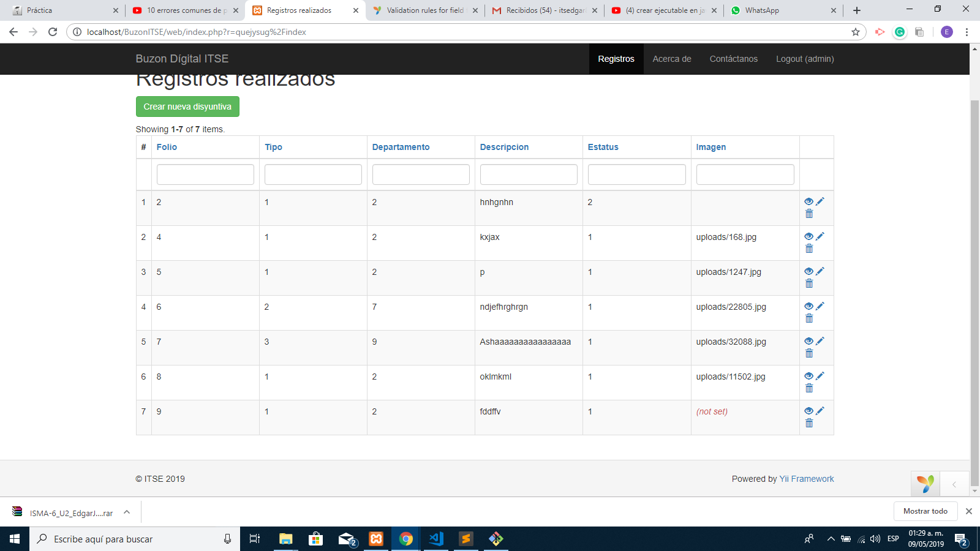
Task: View the ndjefhrghrgn record
Action: (809, 306)
